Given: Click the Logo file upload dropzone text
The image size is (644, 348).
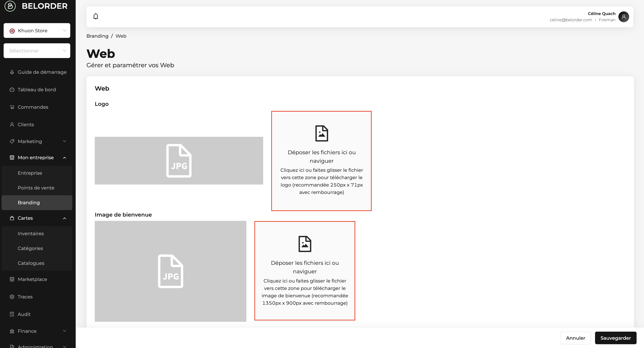Looking at the screenshot, I should 322,172.
